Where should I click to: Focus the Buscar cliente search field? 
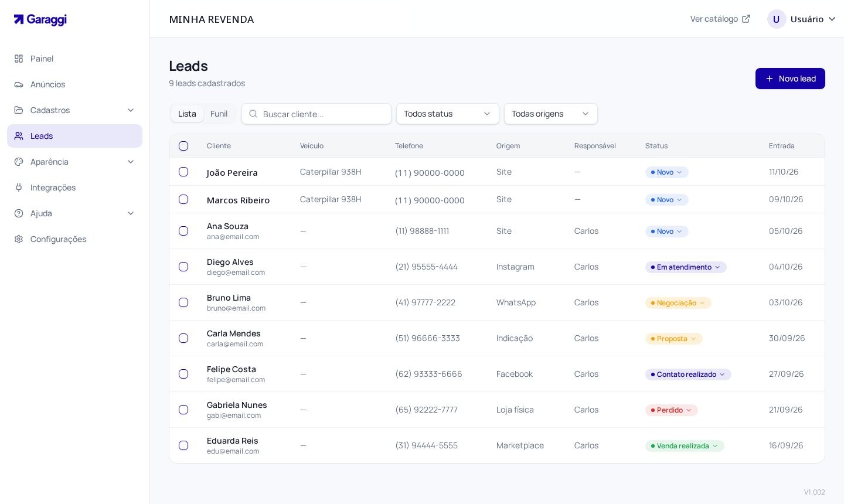tap(316, 114)
